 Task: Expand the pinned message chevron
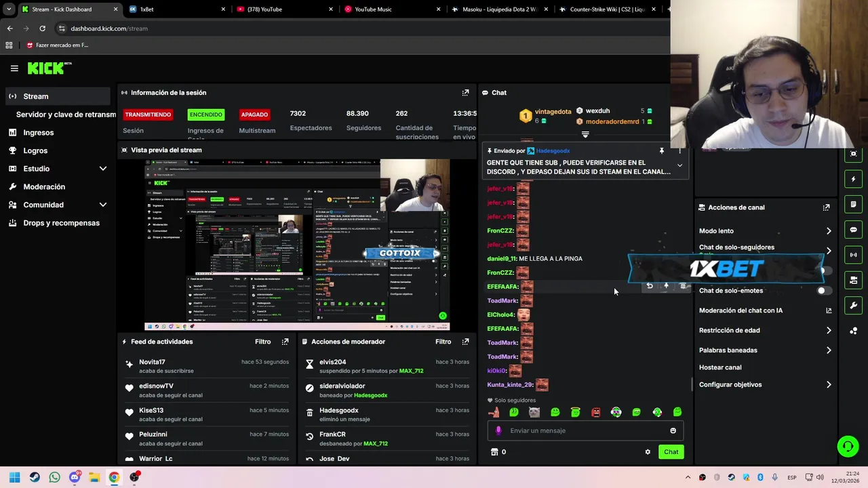(679, 165)
